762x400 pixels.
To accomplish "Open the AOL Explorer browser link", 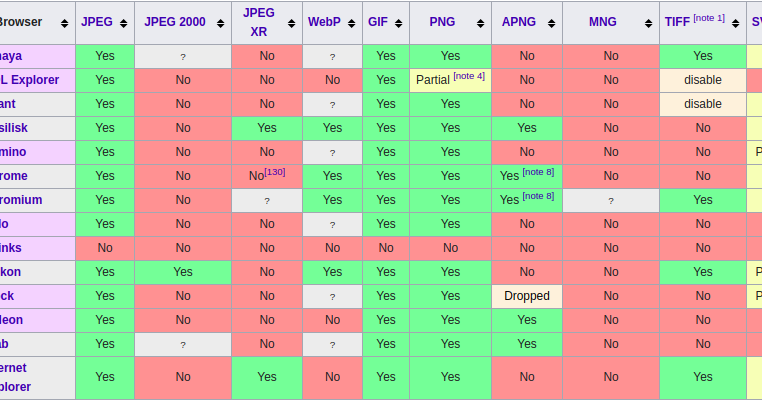I will [x=29, y=80].
